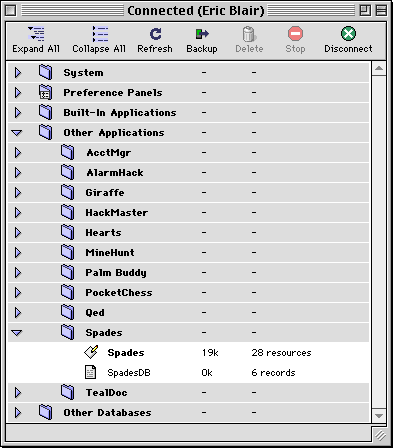Select the SpadesDB database name

129,373
